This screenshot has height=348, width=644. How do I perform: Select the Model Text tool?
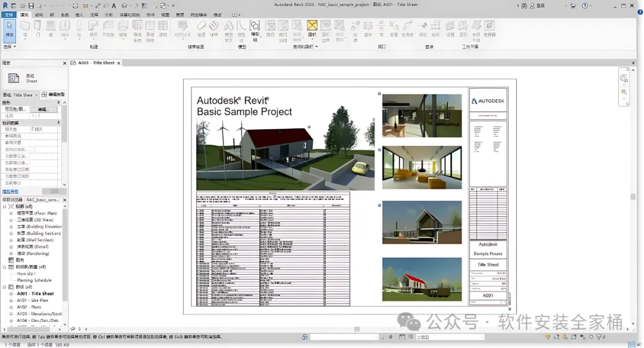click(x=228, y=31)
